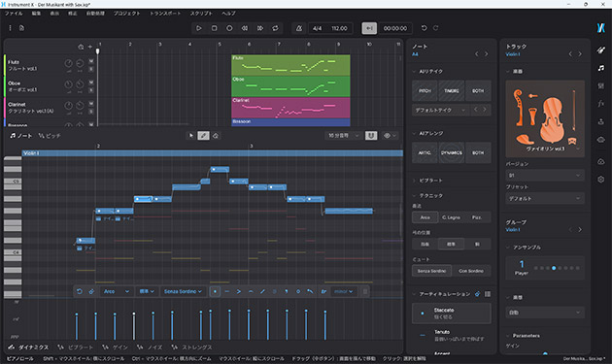
Task: Rewind using the transport rewind icon
Action: coord(245,28)
